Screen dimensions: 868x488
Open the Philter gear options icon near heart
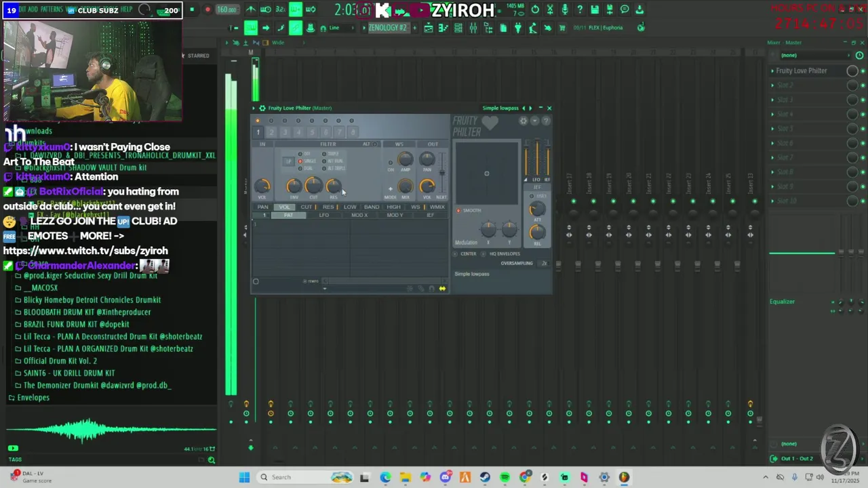click(524, 121)
